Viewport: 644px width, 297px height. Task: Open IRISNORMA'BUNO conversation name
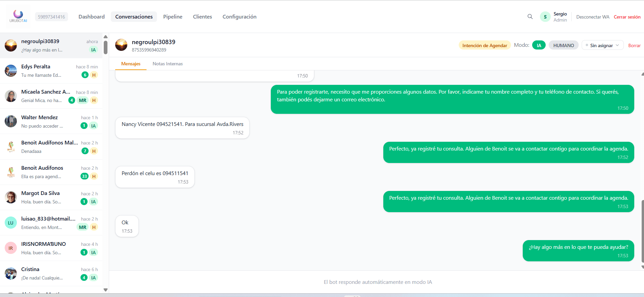[x=43, y=244]
